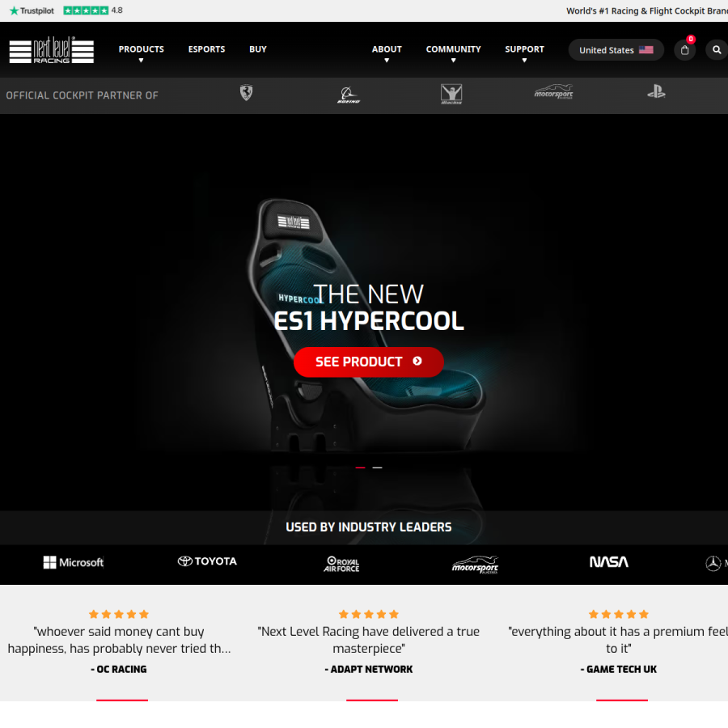Click the OC Racing review quote

click(x=119, y=640)
